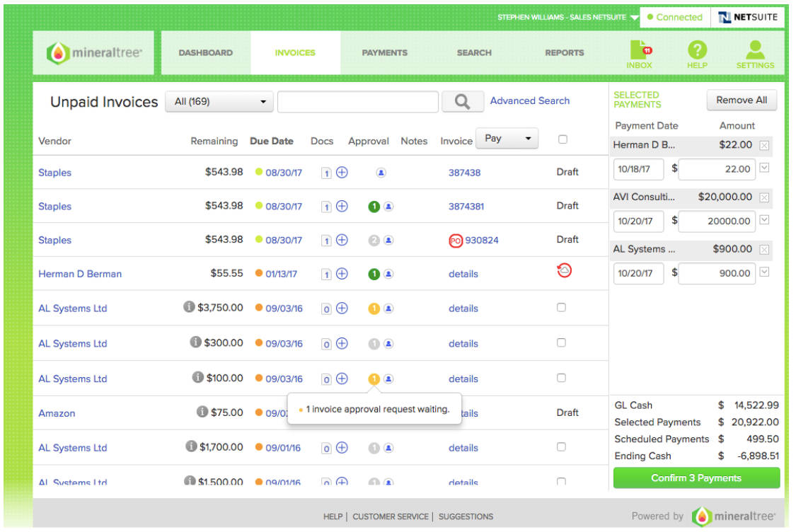Click the search magnifying glass icon
Image resolution: width=796 pixels, height=532 pixels.
(x=463, y=100)
